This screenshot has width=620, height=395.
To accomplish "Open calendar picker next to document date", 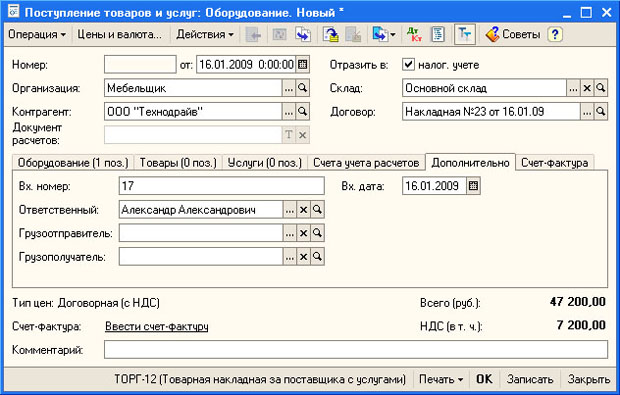I will pos(302,64).
